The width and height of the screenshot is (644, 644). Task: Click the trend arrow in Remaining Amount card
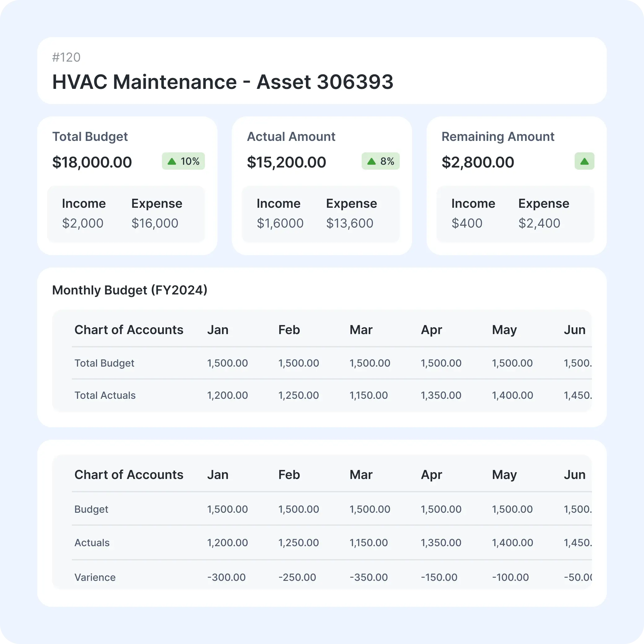click(585, 161)
